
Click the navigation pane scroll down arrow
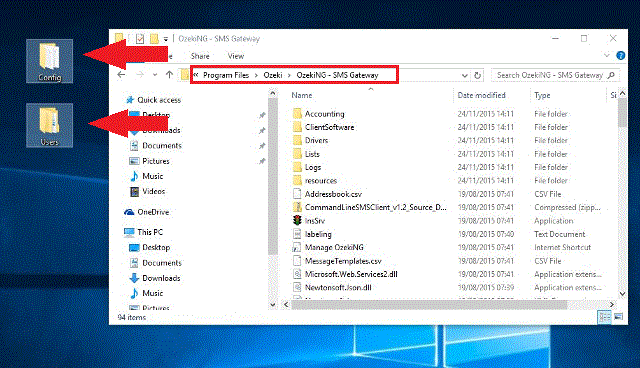[x=273, y=304]
